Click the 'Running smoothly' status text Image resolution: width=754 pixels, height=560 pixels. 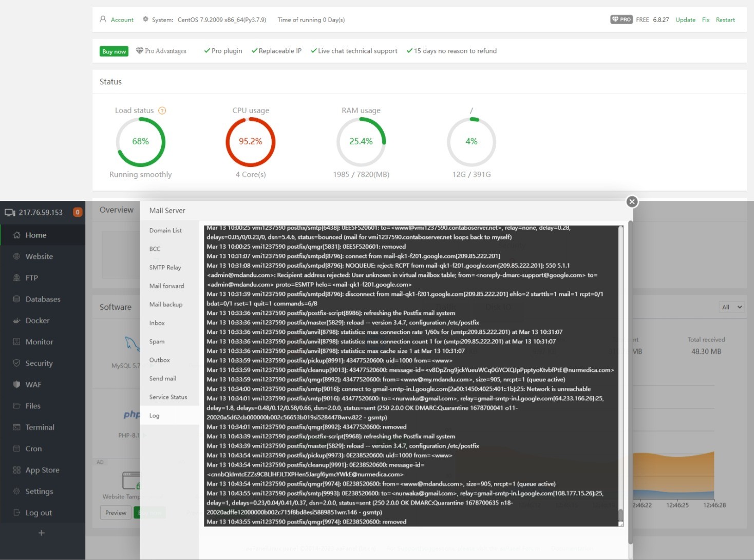tap(141, 175)
